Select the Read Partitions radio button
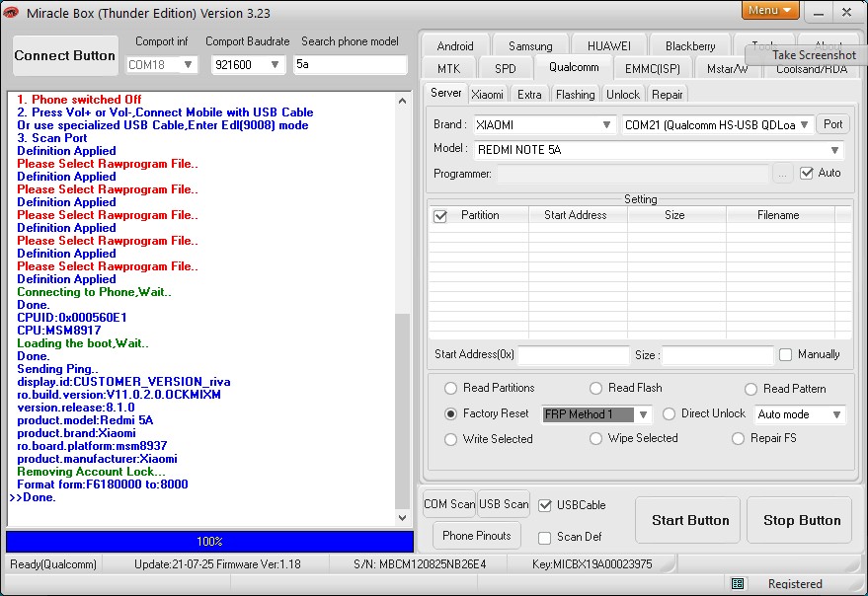The image size is (868, 596). 450,389
